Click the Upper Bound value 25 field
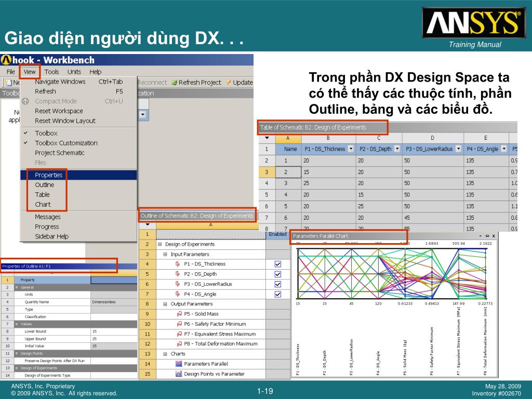The image size is (532, 399). pos(114,339)
